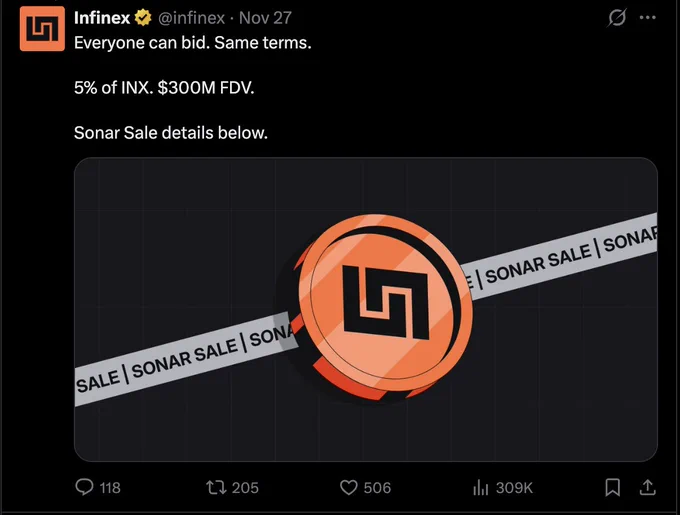Share the post with upload arrow

pos(647,487)
